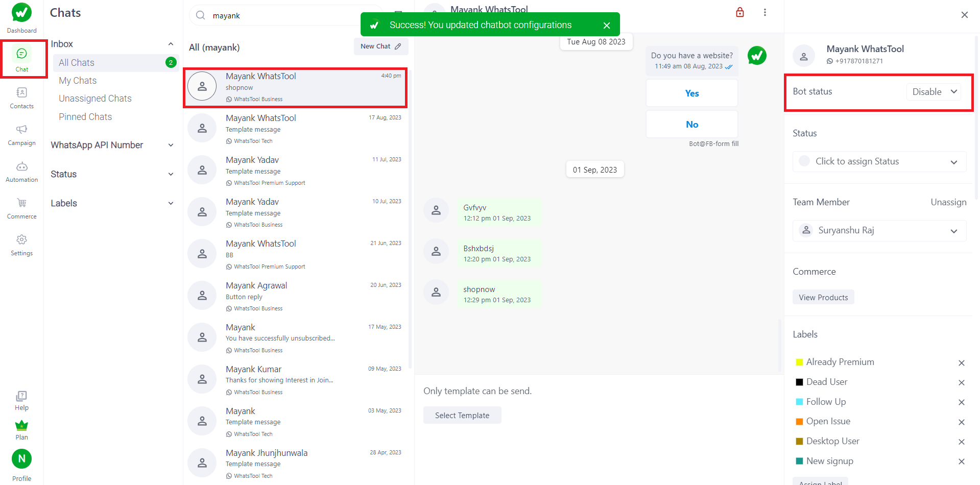
Task: Open Click to assign Status dropdown
Action: 879,161
